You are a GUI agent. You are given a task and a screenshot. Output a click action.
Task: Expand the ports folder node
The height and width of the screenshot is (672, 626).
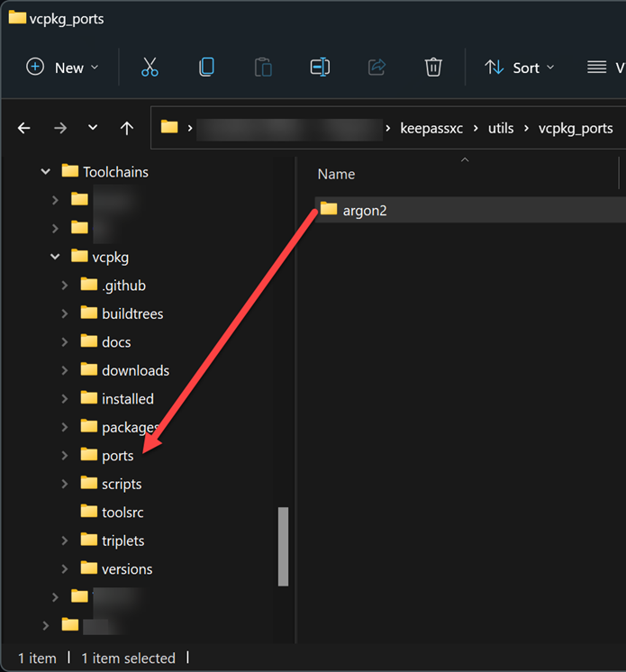click(65, 455)
